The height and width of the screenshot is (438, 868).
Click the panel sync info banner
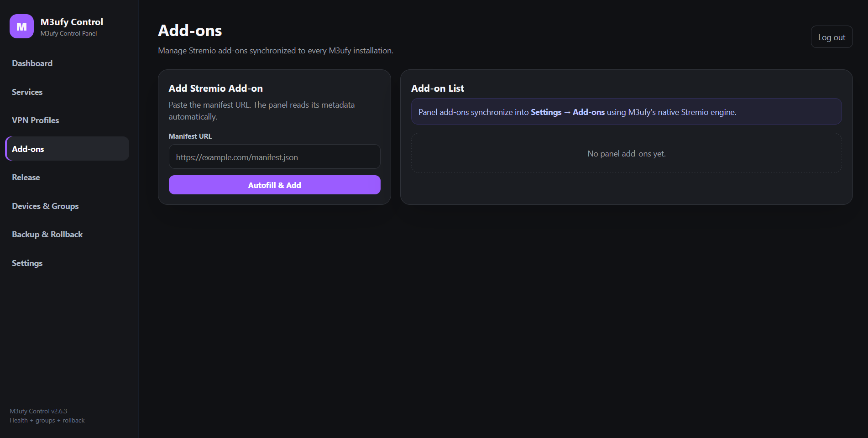(626, 112)
